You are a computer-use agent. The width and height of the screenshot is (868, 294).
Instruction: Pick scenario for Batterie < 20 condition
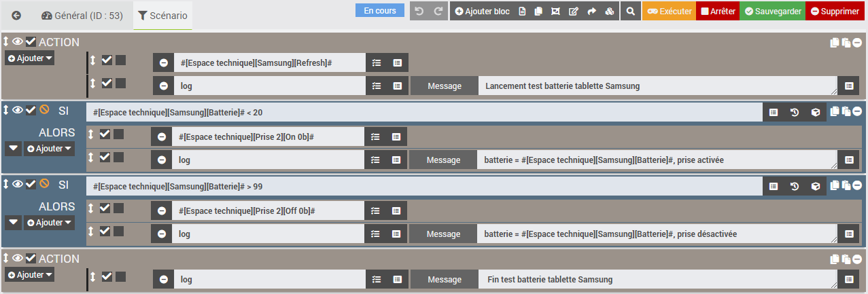(x=795, y=112)
